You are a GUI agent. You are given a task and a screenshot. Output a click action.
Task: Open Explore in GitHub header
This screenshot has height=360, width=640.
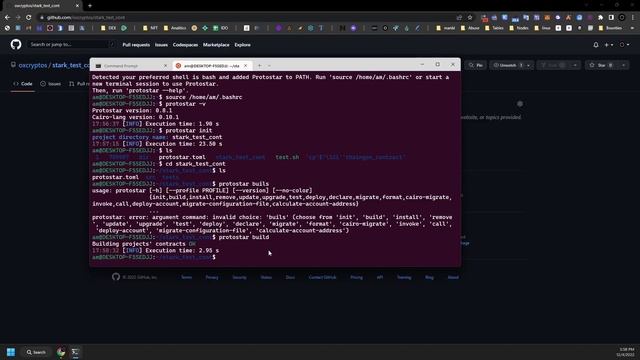coord(242,45)
